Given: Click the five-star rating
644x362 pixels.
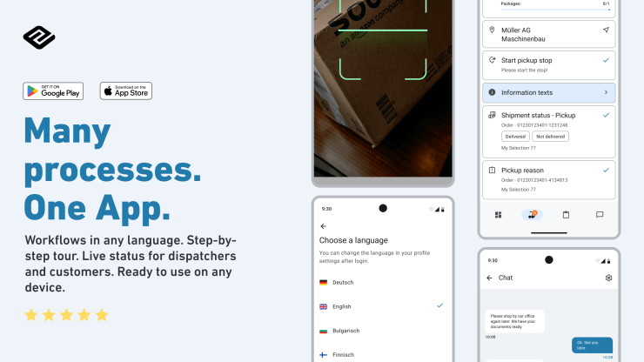Looking at the screenshot, I should 66,315.
